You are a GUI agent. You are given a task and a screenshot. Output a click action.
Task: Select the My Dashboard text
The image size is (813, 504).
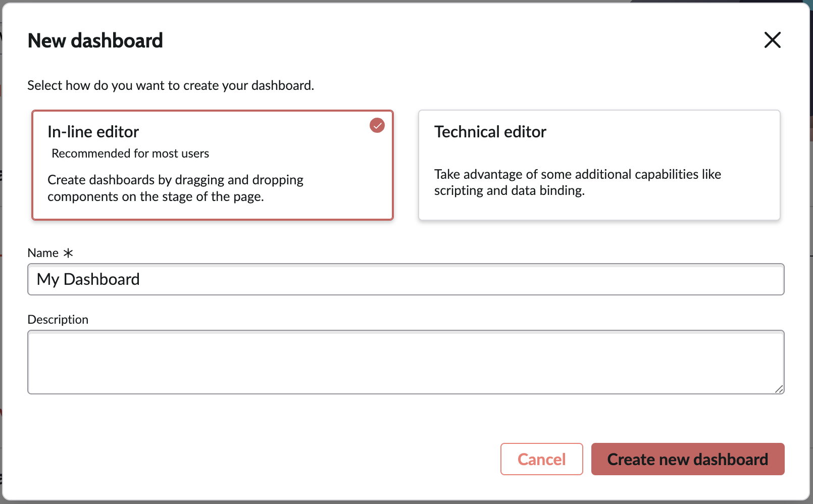click(x=88, y=279)
